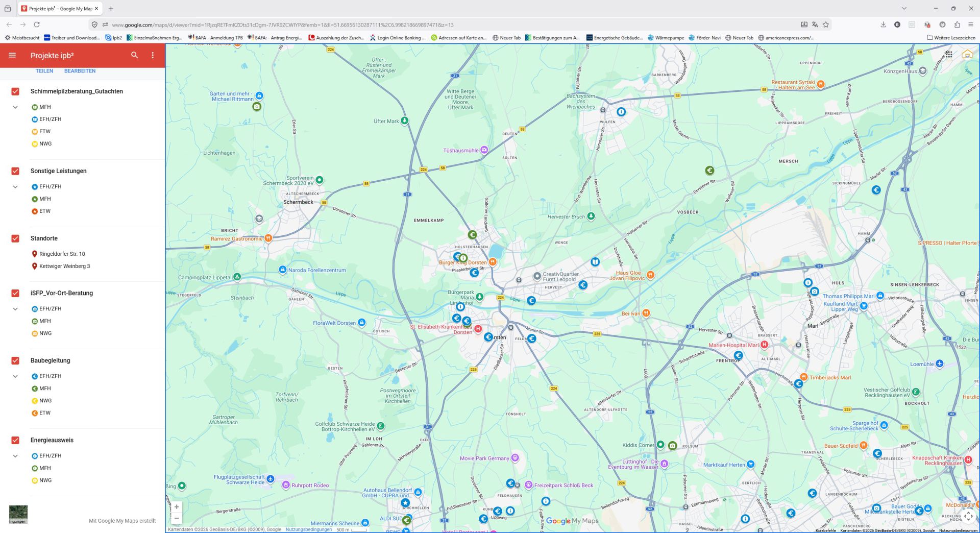Toggle Baubegleitung layer checkbox
Screen dimensions: 980x533
click(15, 360)
